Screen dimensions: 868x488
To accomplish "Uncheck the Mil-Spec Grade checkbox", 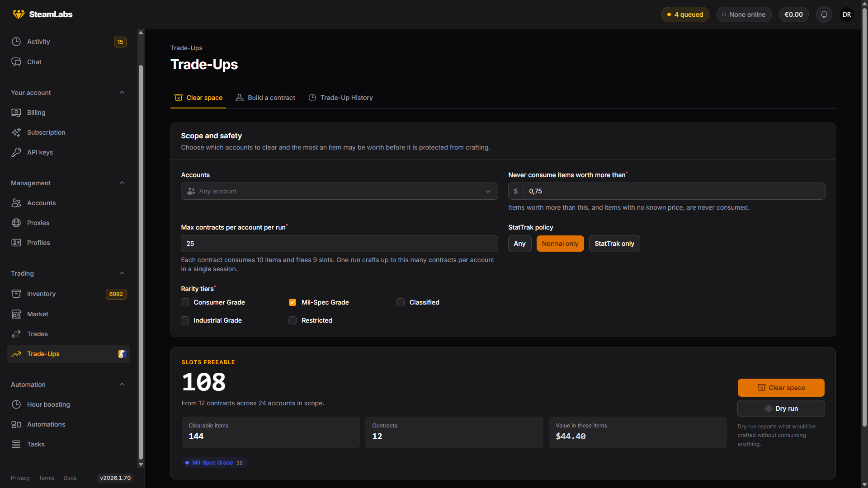I will tap(292, 302).
